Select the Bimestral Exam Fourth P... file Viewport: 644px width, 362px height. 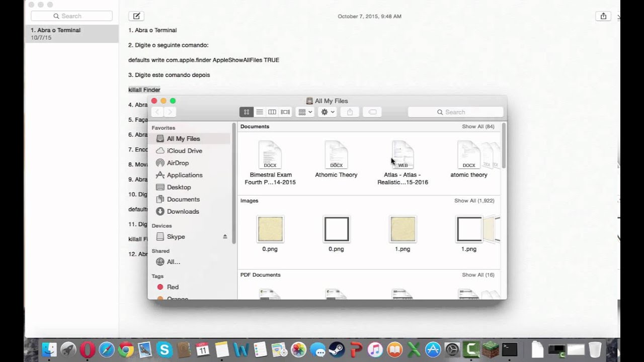[270, 163]
